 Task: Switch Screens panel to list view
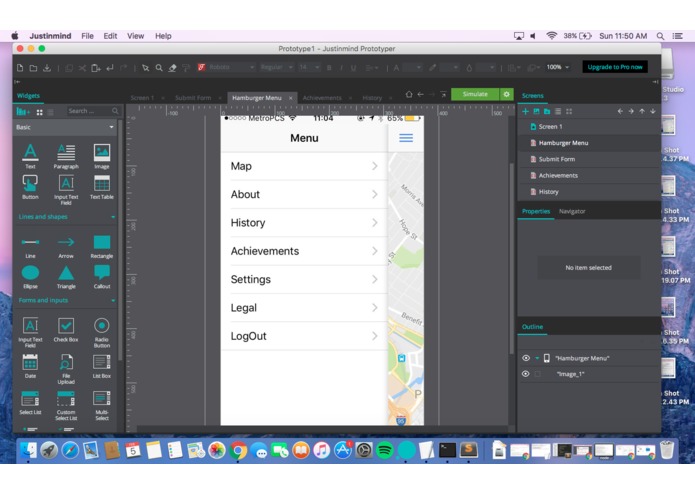(x=558, y=112)
